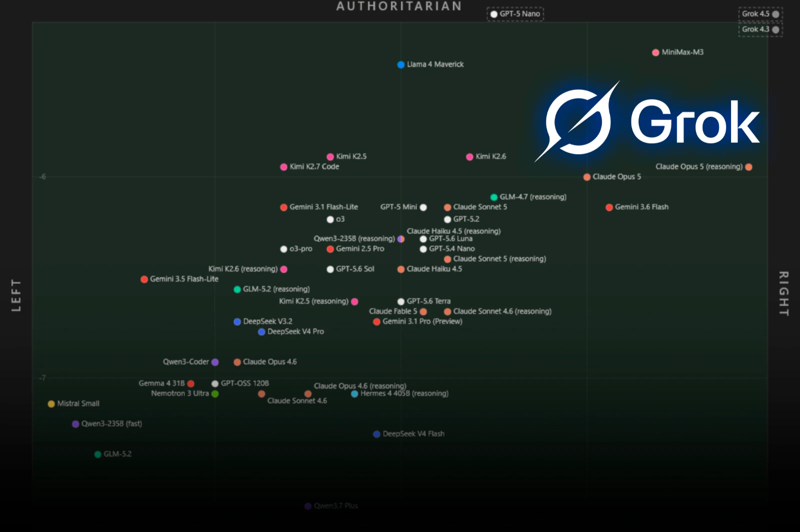
Task: Click the -7 axis tick label
Action: pos(42,378)
